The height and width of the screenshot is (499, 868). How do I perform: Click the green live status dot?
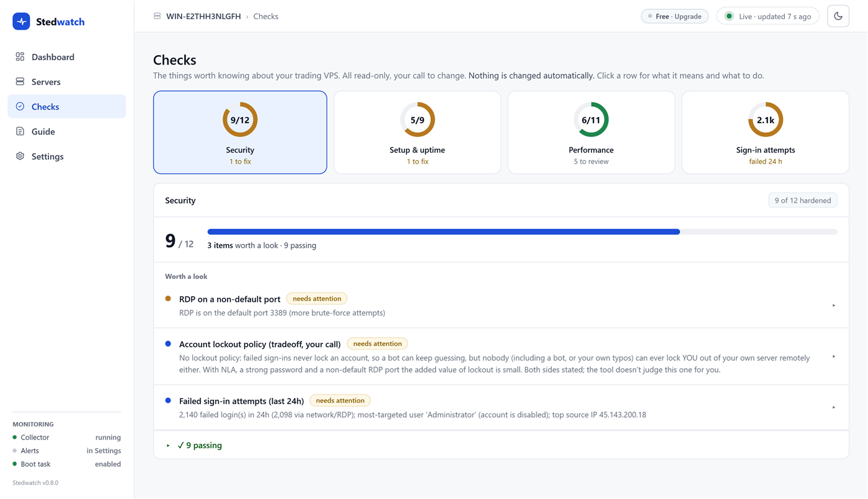tap(729, 16)
